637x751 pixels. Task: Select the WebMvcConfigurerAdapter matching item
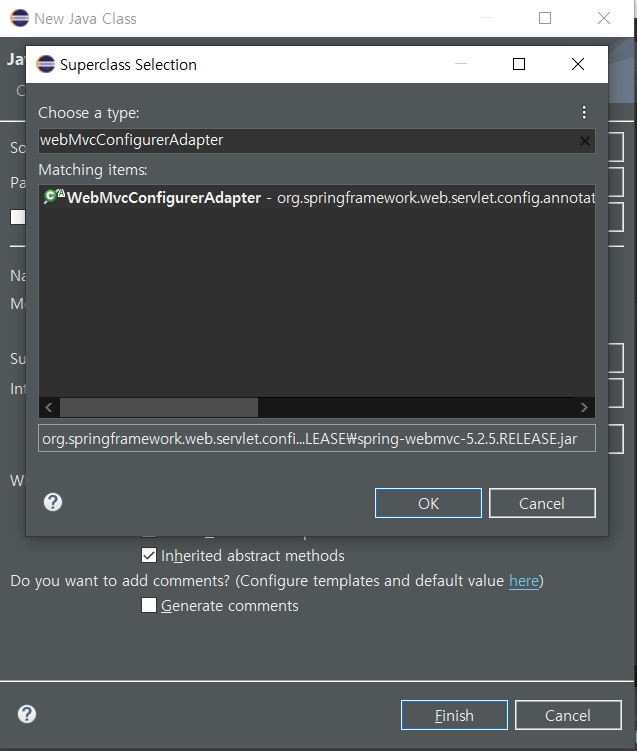[x=317, y=197]
